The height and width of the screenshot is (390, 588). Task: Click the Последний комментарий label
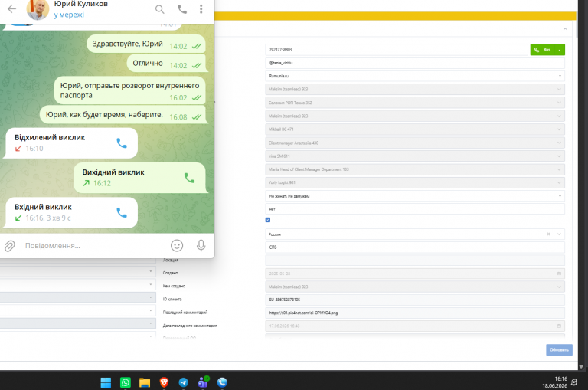pos(185,313)
